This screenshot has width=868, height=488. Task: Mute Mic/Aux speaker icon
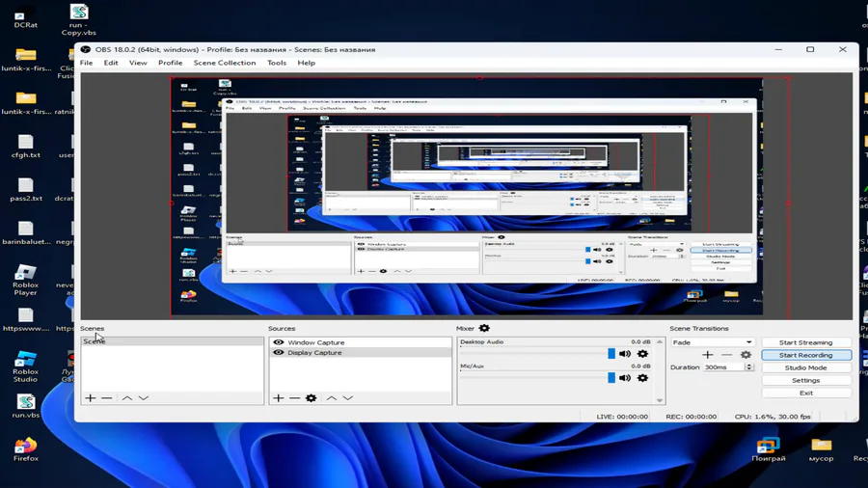[x=625, y=378]
